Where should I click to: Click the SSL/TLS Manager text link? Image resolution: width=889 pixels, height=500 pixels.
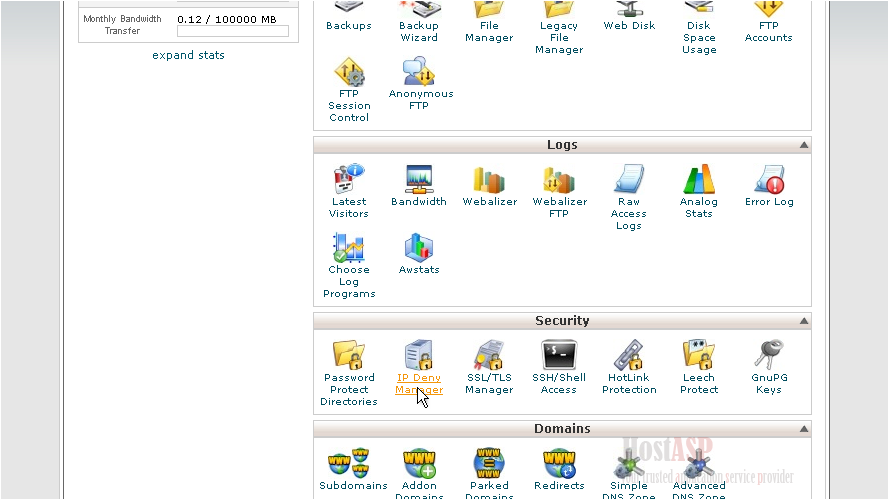pyautogui.click(x=489, y=384)
